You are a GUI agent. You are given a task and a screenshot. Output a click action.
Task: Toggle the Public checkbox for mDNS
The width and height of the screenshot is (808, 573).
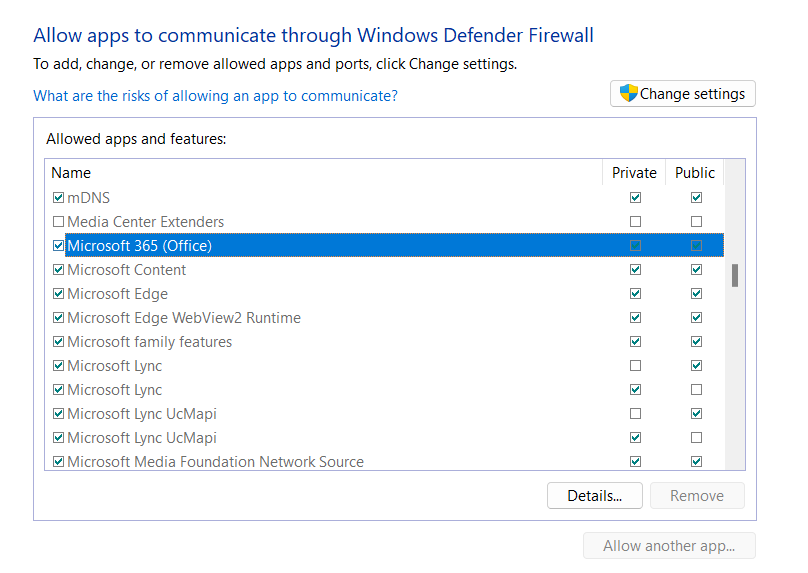pyautogui.click(x=696, y=197)
